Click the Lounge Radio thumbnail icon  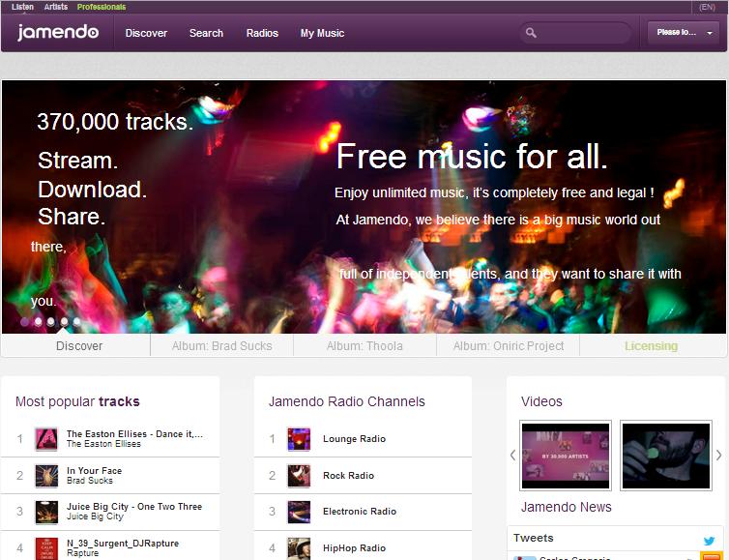pyautogui.click(x=299, y=439)
